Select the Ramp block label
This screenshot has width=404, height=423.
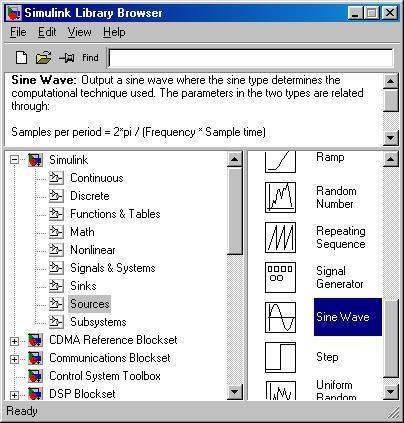(330, 157)
